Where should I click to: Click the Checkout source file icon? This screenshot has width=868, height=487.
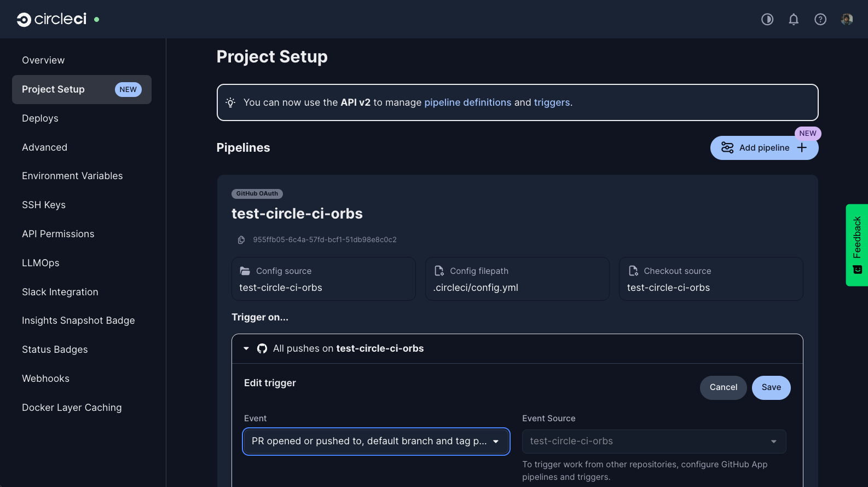633,271
